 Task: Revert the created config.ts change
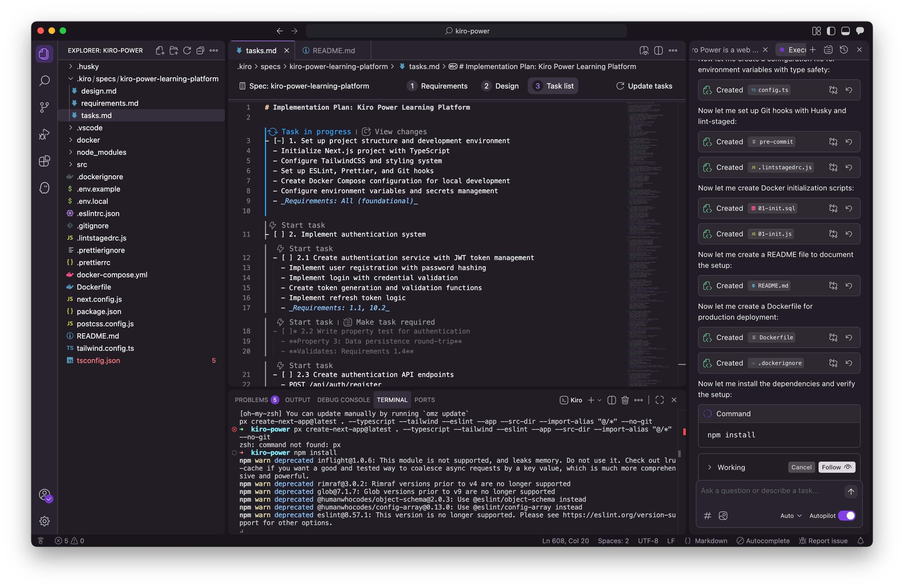click(849, 90)
